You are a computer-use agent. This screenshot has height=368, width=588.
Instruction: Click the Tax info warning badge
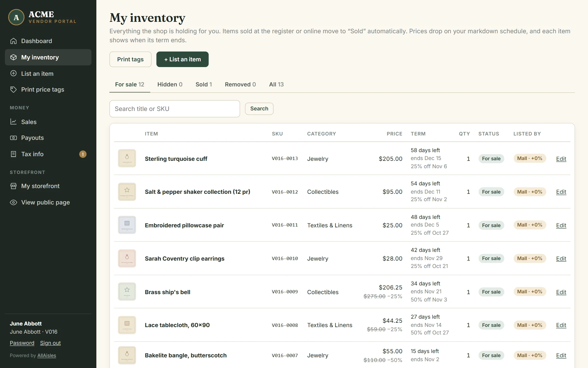click(83, 154)
